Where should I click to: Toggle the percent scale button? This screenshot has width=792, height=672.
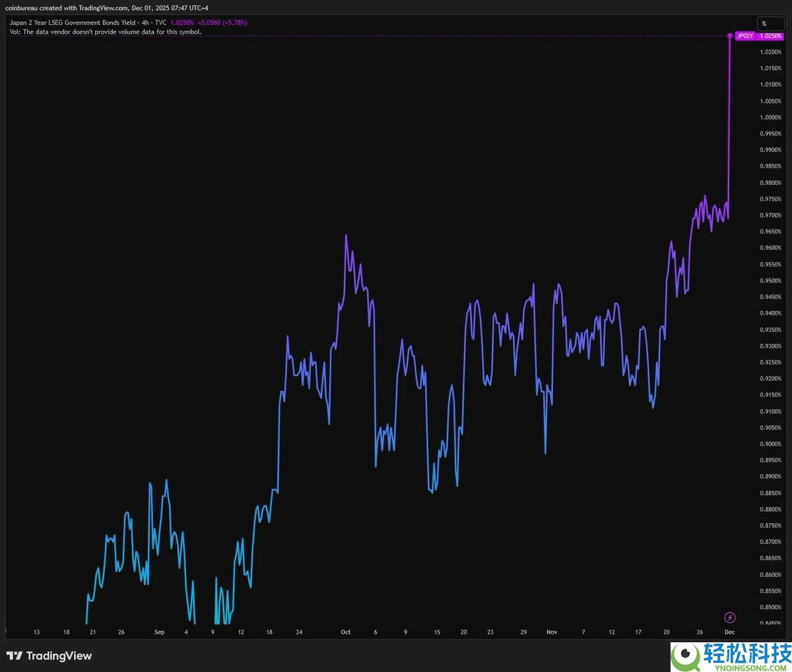(764, 24)
